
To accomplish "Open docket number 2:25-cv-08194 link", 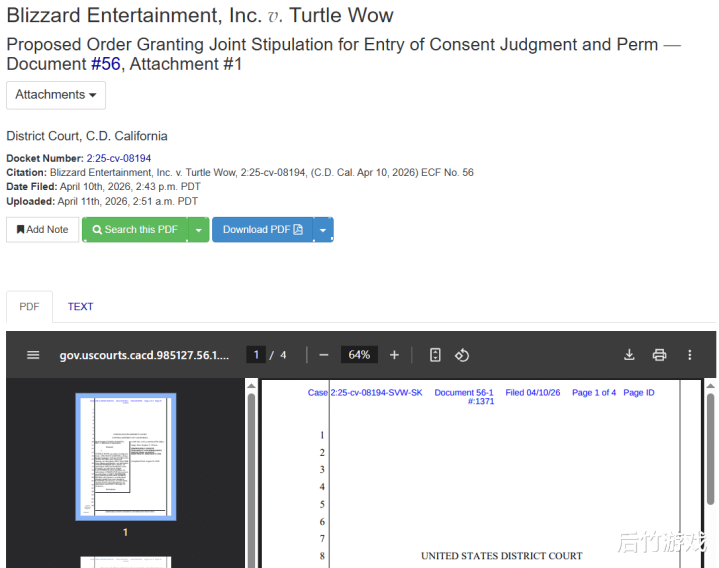I will click(119, 158).
